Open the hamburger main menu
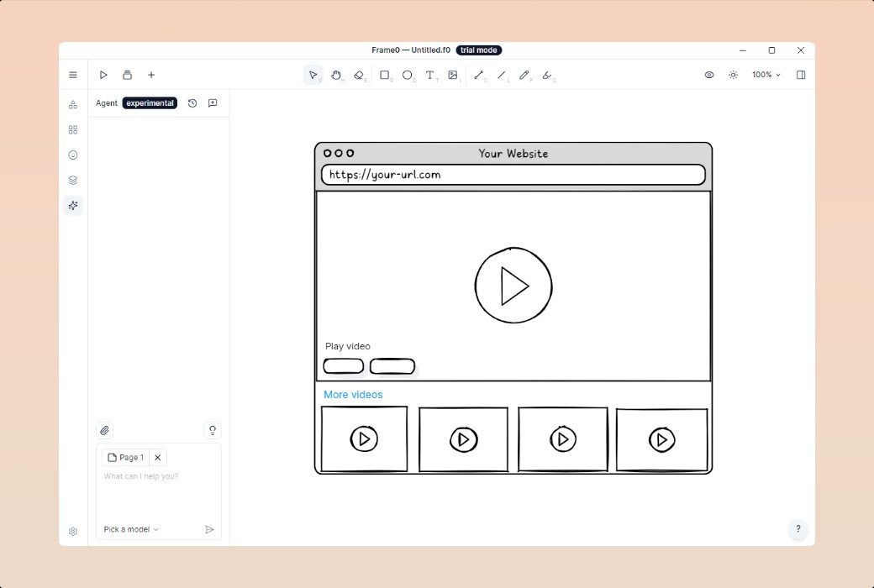 point(73,75)
